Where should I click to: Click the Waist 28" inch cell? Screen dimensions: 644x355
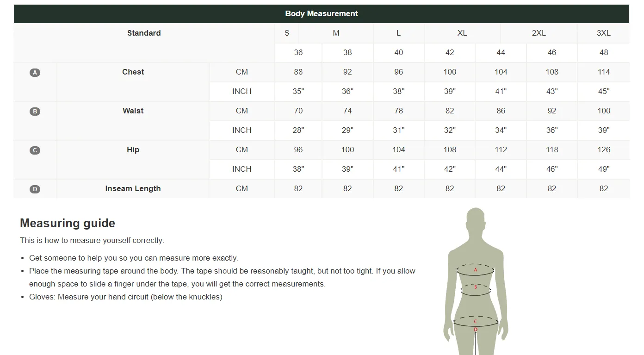[x=298, y=131]
